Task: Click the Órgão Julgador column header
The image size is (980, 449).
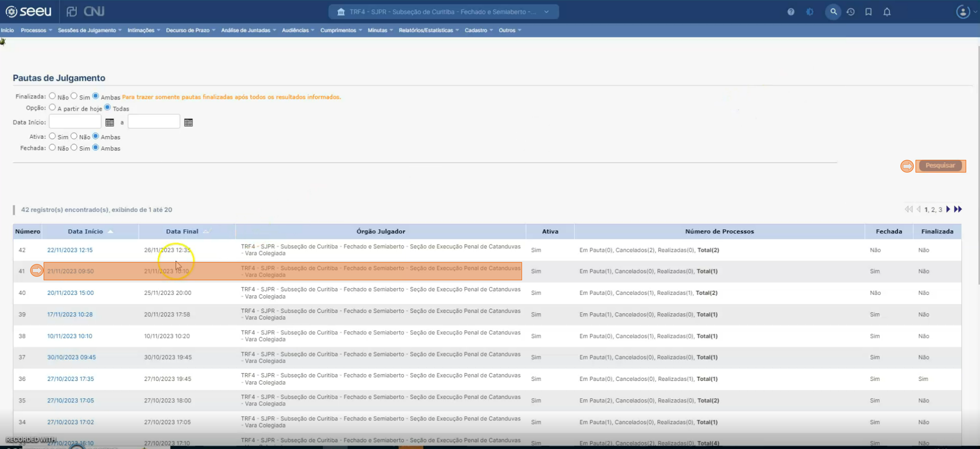Action: click(x=380, y=231)
